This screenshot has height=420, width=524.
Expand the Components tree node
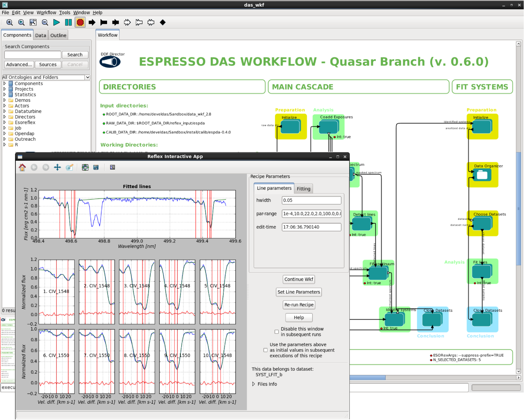tap(5, 83)
